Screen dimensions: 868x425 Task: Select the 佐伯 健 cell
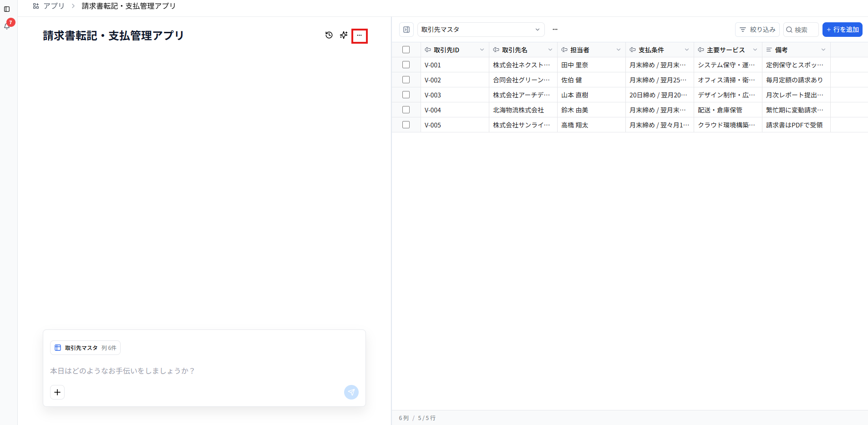click(x=591, y=80)
